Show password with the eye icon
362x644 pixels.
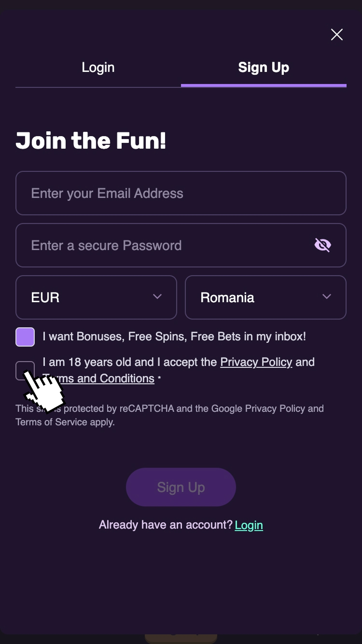pos(322,245)
